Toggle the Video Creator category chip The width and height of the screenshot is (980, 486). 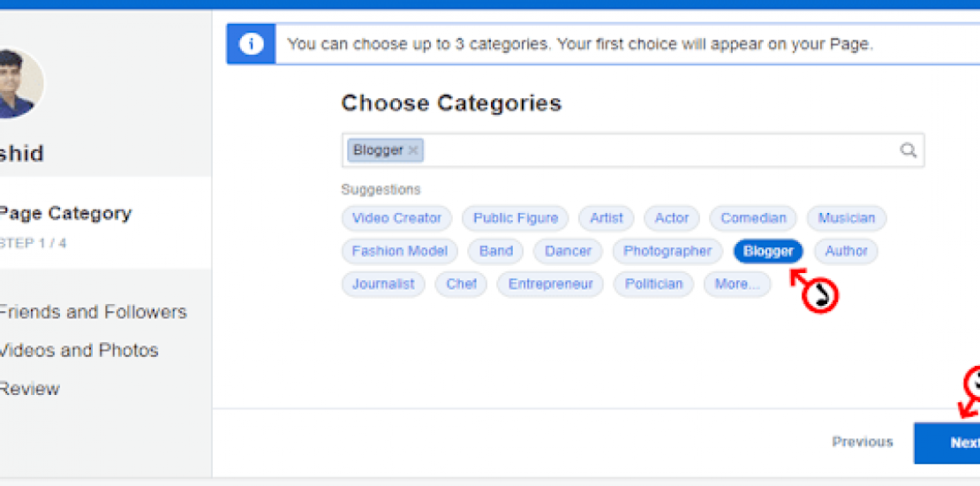(x=396, y=218)
